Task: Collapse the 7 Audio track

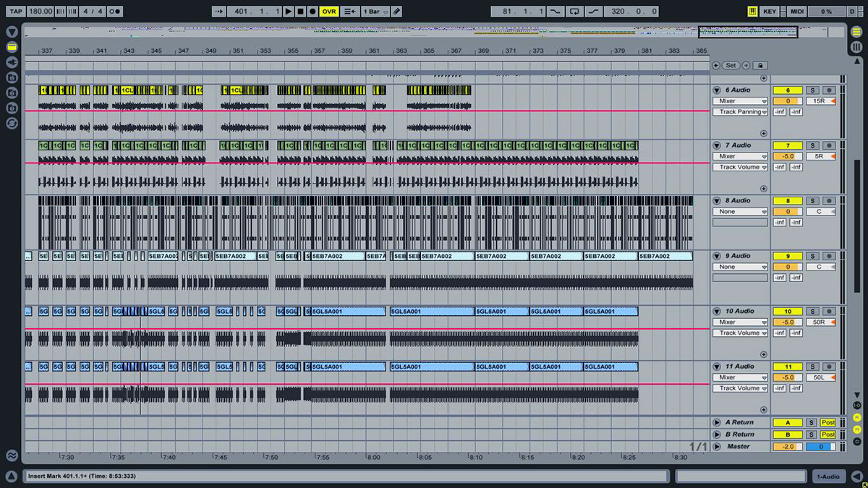Action: coord(717,145)
